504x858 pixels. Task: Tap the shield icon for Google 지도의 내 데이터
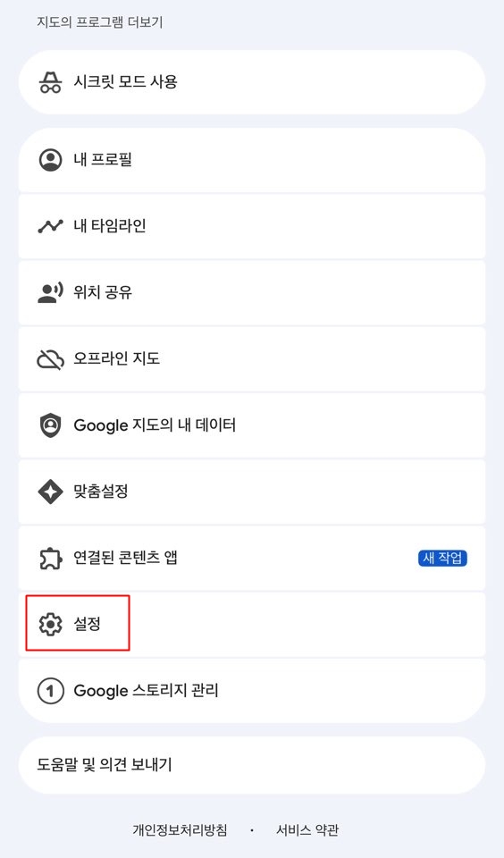pos(50,425)
